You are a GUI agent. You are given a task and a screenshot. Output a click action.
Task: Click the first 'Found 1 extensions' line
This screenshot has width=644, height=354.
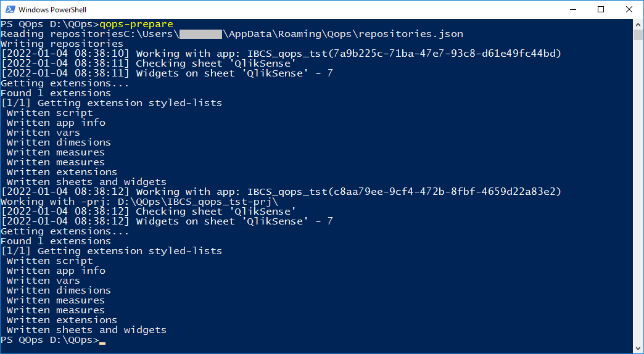[56, 93]
